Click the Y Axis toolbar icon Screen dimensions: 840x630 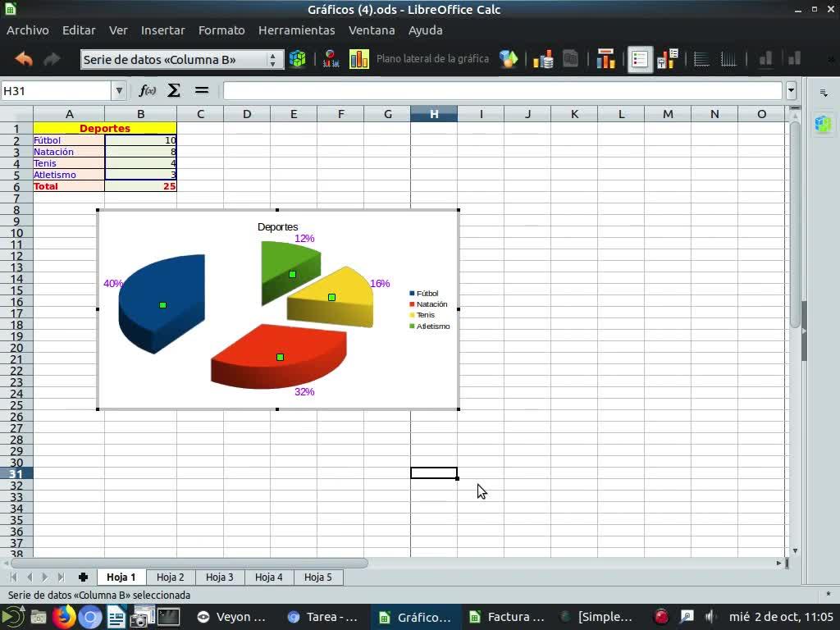click(794, 59)
